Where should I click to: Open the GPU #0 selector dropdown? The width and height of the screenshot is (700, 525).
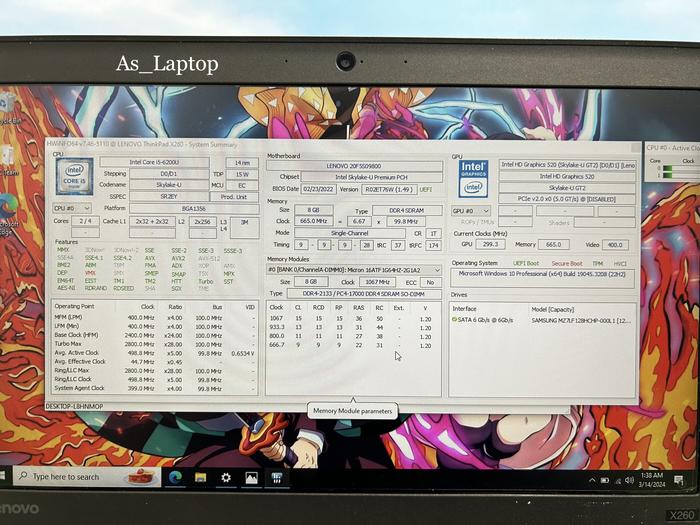coord(471,211)
